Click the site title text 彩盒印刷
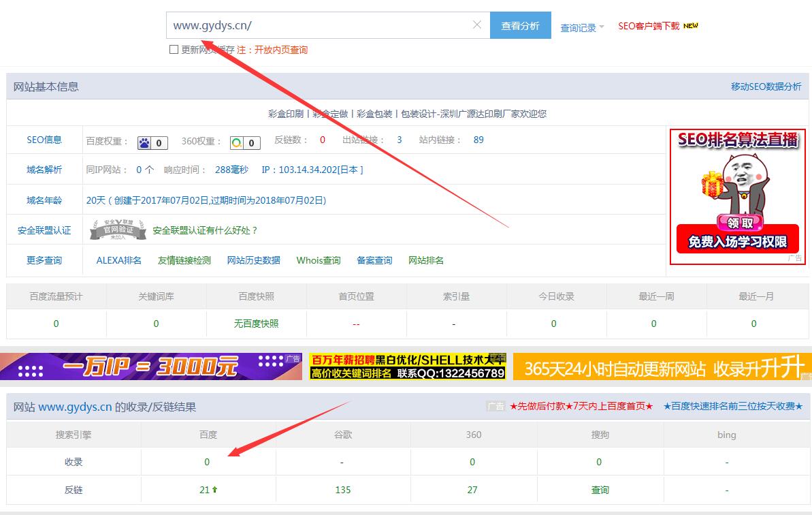 pos(286,114)
